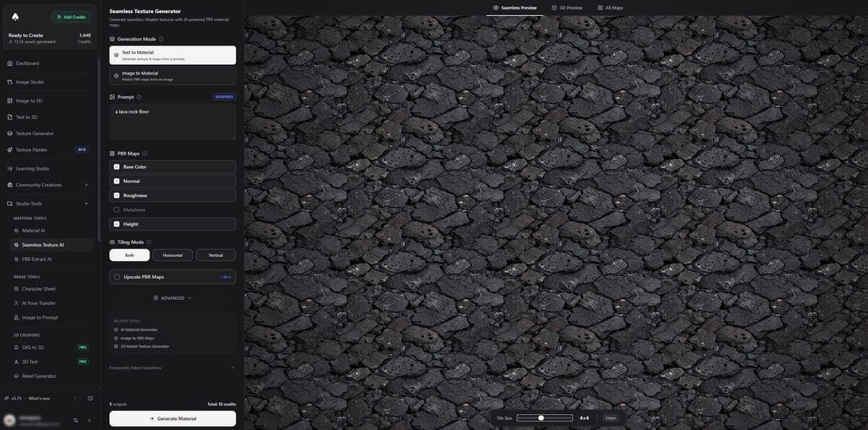868x430 pixels.
Task: Open the SVG to 3D icon
Action: [x=17, y=348]
